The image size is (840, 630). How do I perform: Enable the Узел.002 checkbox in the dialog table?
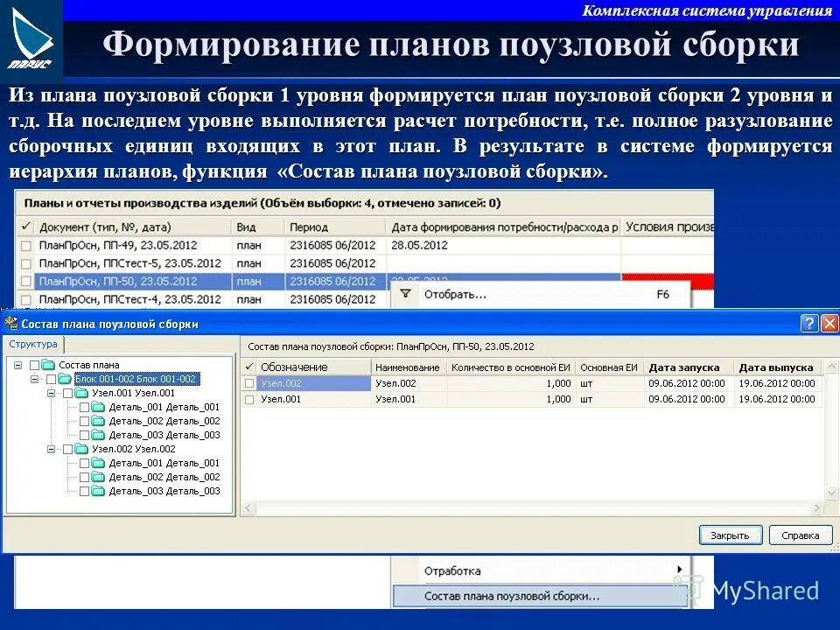pos(249,383)
